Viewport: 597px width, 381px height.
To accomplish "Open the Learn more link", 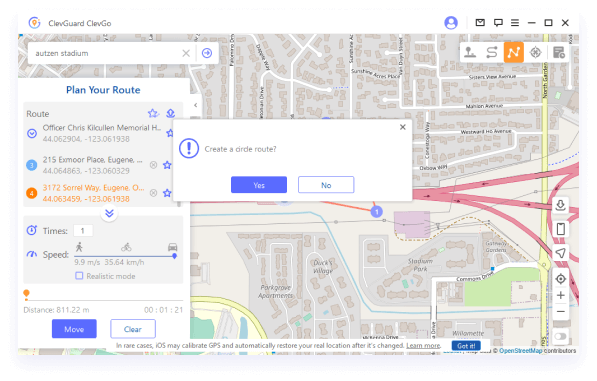I will [423, 346].
